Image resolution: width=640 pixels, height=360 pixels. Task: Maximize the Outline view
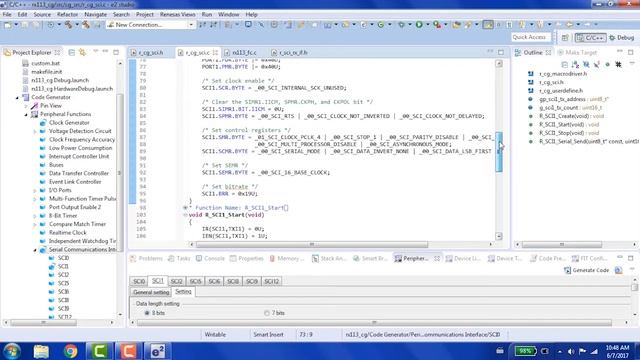point(631,52)
